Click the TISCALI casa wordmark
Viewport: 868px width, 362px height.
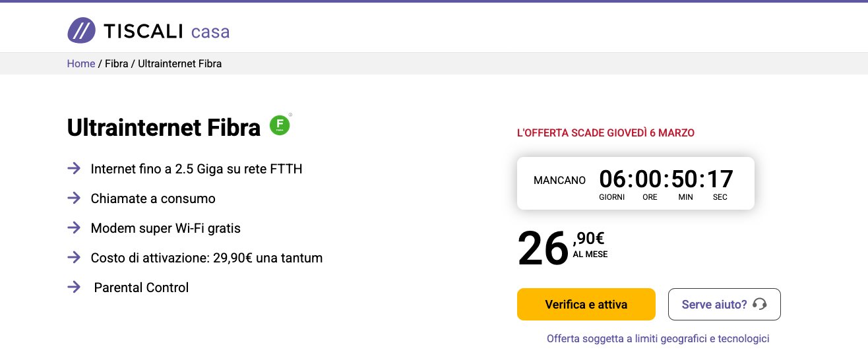pyautogui.click(x=166, y=31)
